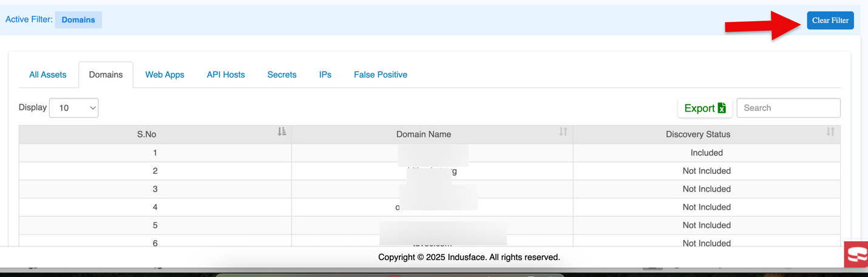868x277 pixels.
Task: Open the Web Apps tab
Action: [x=164, y=75]
